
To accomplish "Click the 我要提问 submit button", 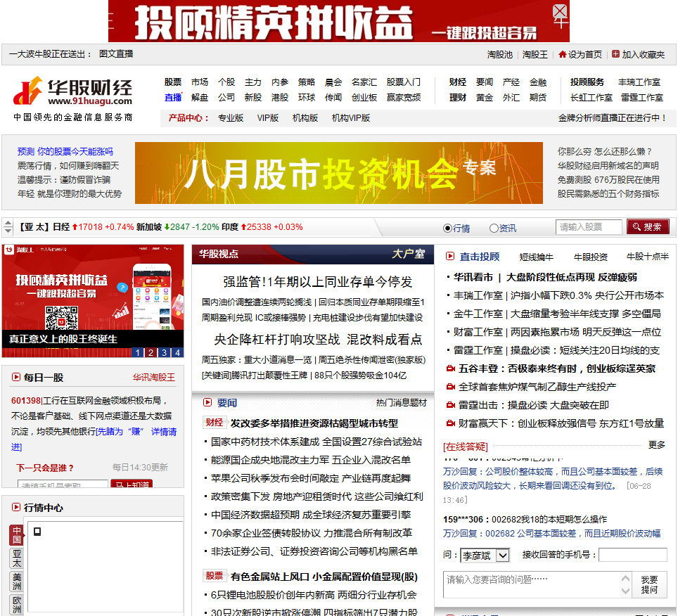I will click(649, 584).
